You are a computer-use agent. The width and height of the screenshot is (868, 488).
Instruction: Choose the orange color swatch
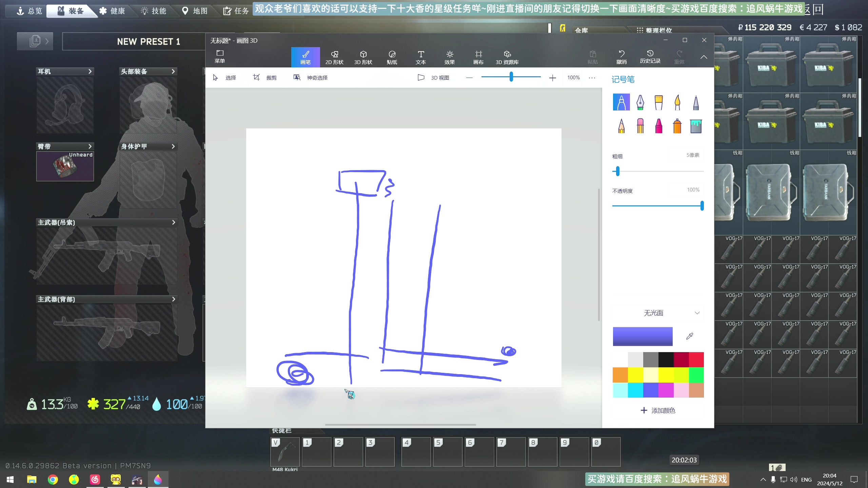tap(620, 375)
